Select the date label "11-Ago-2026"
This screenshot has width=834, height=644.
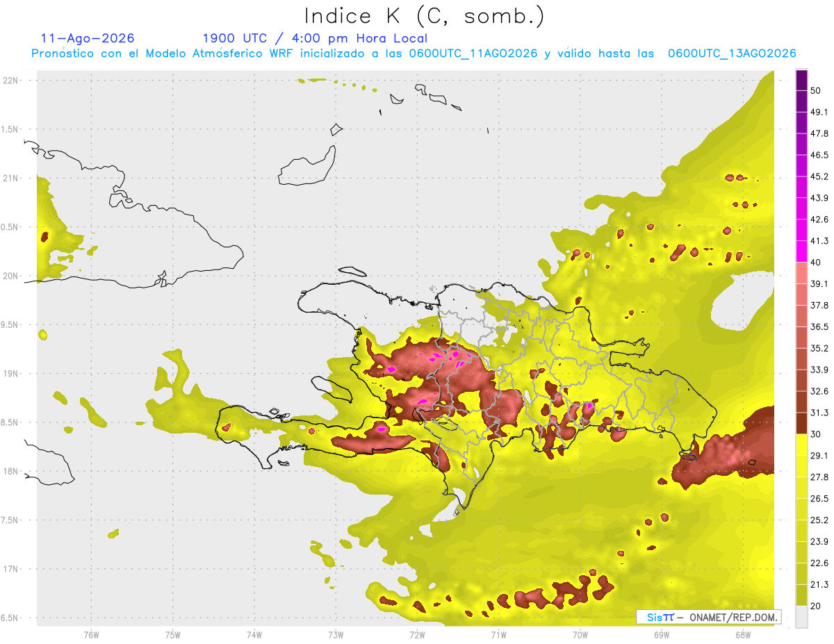tap(88, 38)
